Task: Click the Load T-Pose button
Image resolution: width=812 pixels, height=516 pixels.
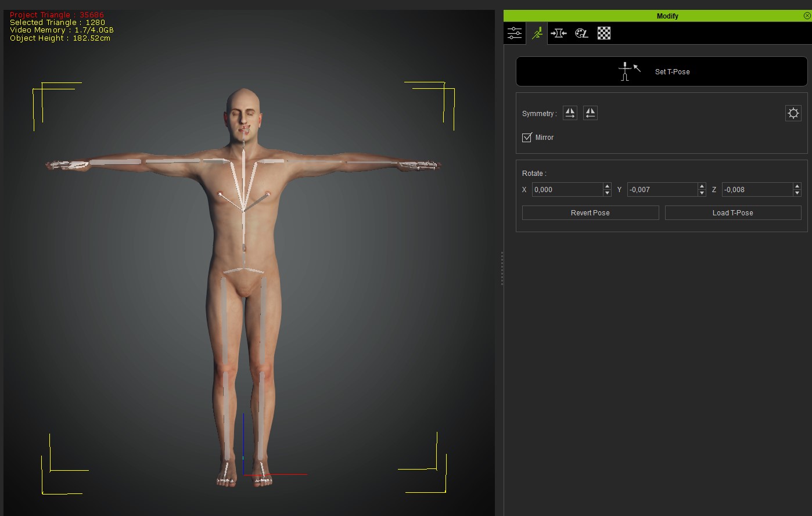Action: [732, 213]
